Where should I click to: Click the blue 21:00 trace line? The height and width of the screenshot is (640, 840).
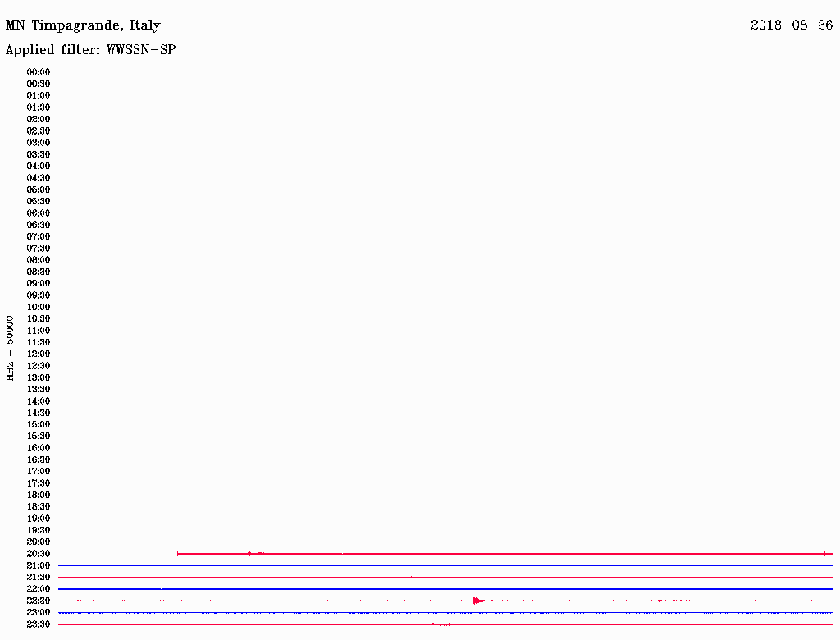445,565
